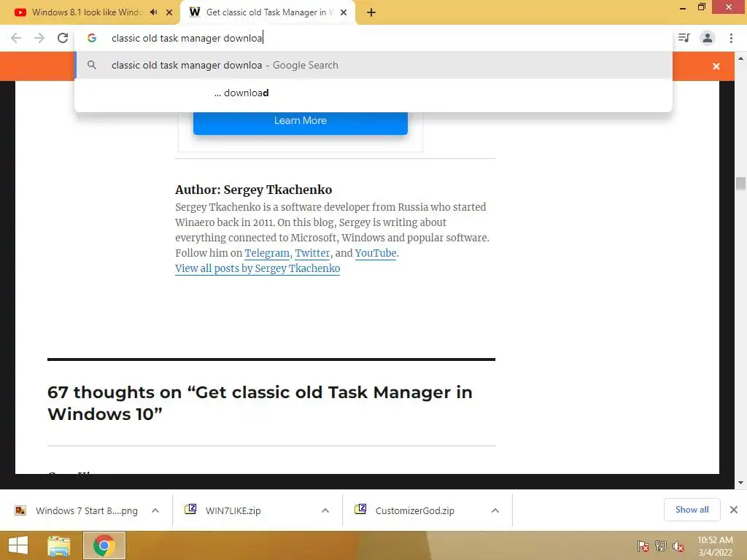
Task: Close the downloads bar
Action: (734, 510)
